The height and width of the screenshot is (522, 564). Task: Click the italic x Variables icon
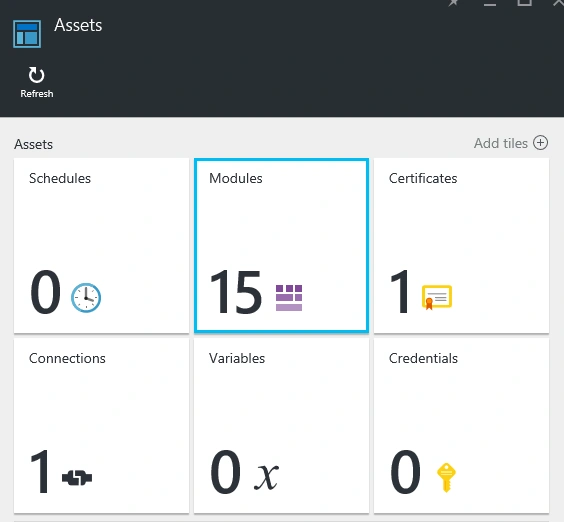coord(266,476)
